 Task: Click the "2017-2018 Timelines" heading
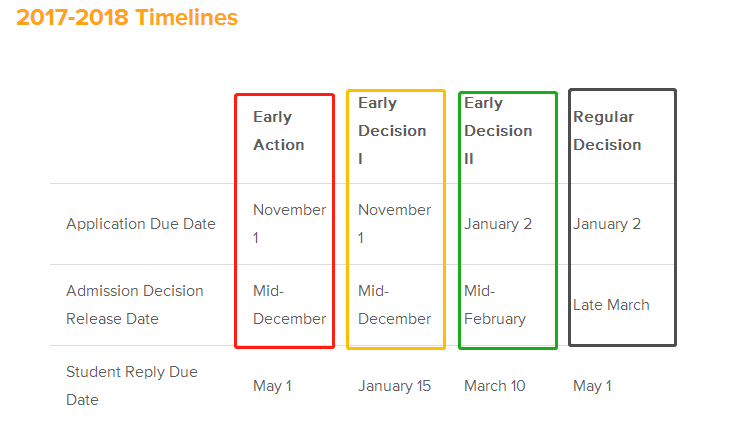click(127, 18)
